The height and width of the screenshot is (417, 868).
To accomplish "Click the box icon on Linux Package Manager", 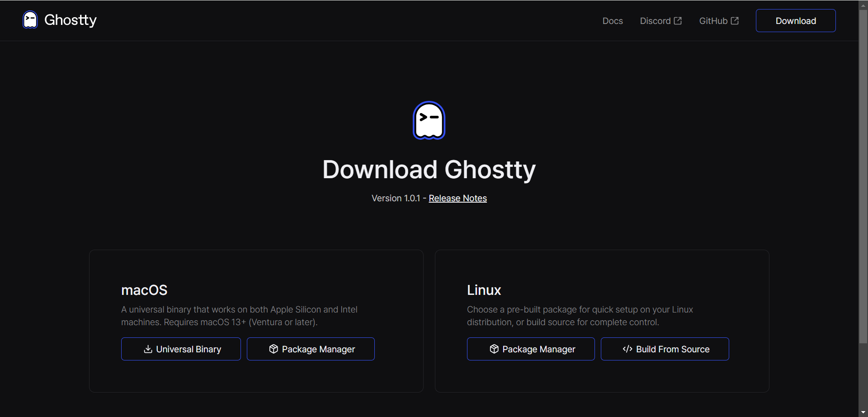I will tap(494, 349).
